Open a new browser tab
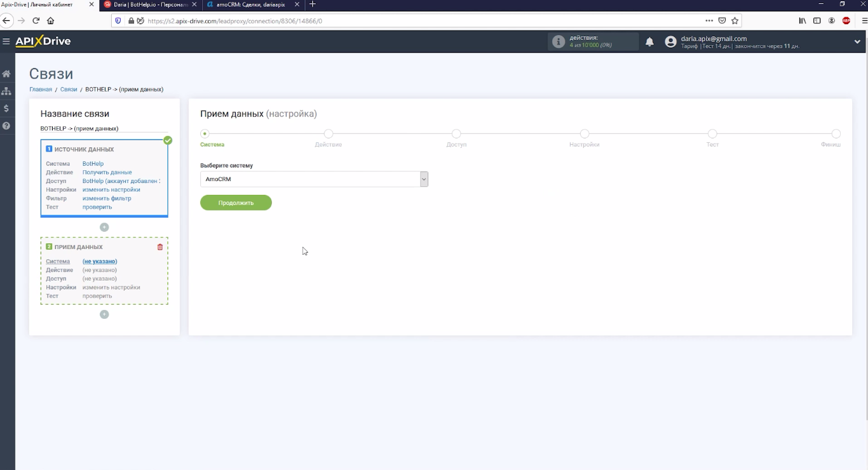 312,4
